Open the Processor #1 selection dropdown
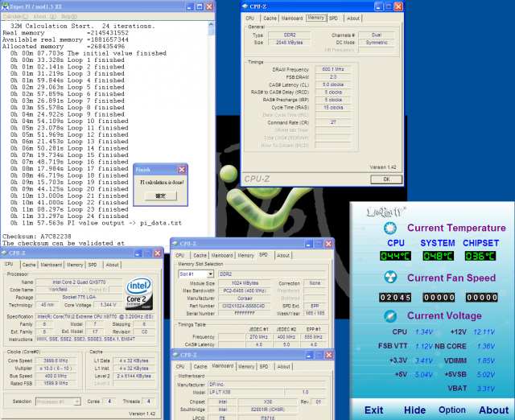515x420 pixels. tap(77, 401)
